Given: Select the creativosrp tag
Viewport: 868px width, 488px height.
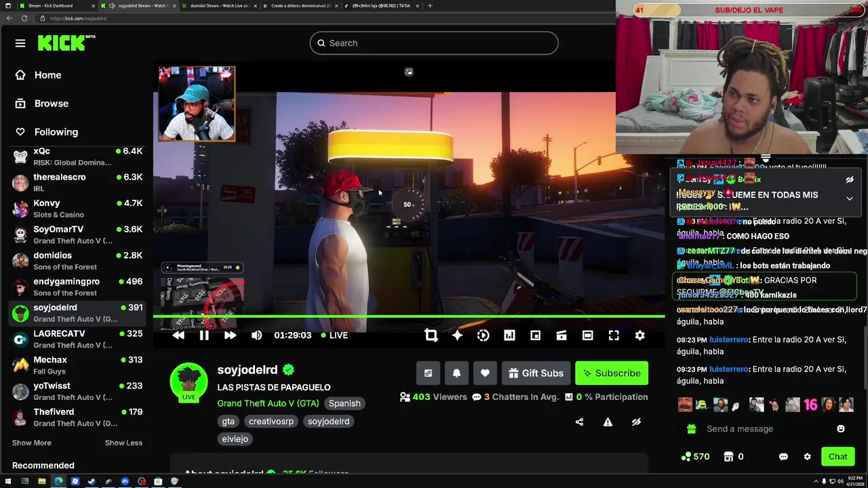Looking at the screenshot, I should click(x=271, y=422).
